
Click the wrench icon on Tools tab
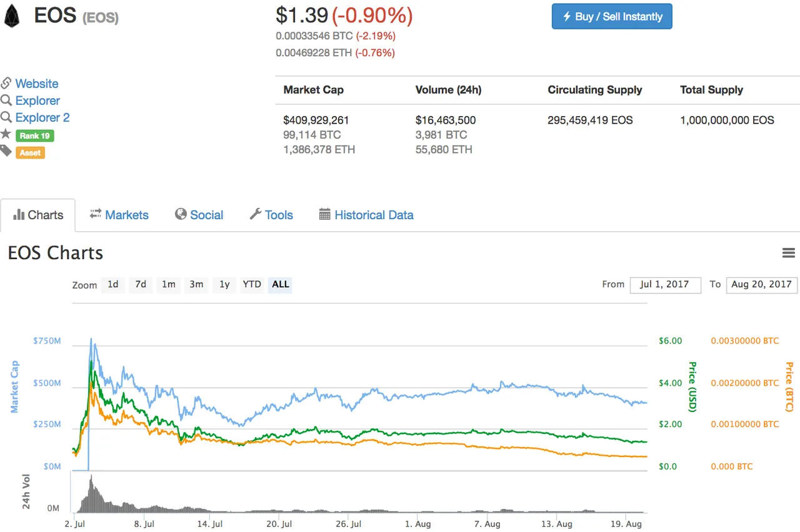(x=255, y=214)
